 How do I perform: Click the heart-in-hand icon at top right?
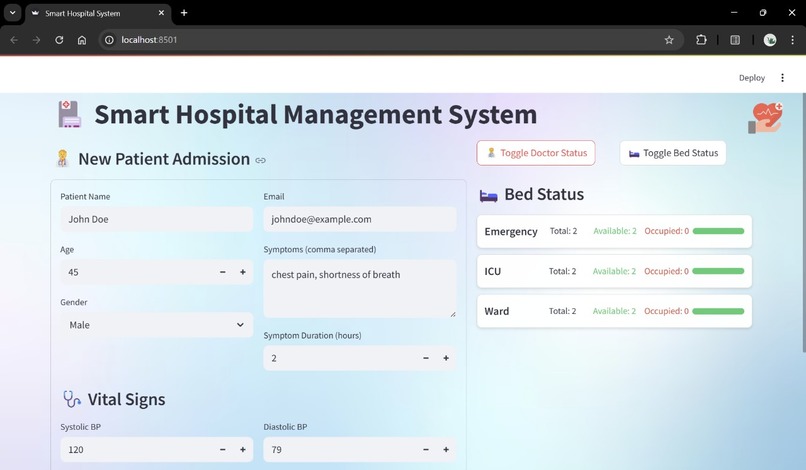coord(765,118)
